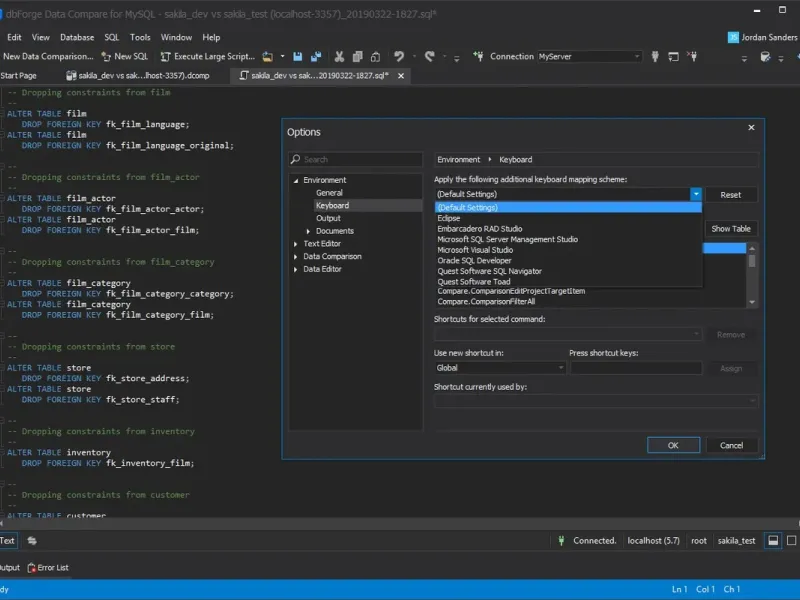The height and width of the screenshot is (600, 800).
Task: Click the New SQL toolbar icon
Action: click(106, 57)
